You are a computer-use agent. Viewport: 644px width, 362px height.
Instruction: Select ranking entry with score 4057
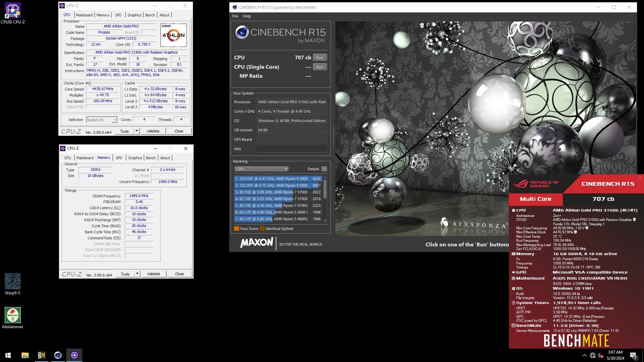point(278,185)
